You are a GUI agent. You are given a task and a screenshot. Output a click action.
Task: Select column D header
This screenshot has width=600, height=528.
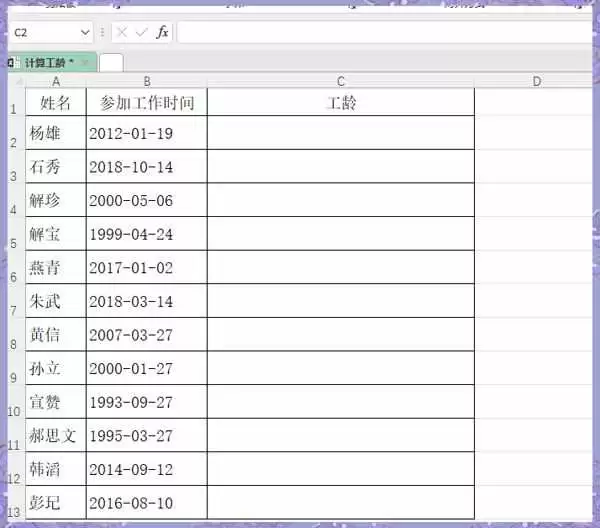[x=536, y=81]
